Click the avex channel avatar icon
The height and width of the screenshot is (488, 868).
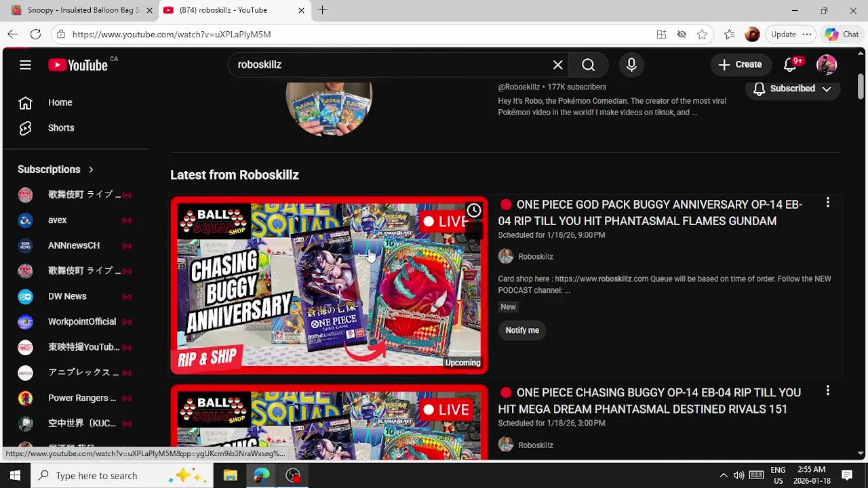[x=25, y=220]
